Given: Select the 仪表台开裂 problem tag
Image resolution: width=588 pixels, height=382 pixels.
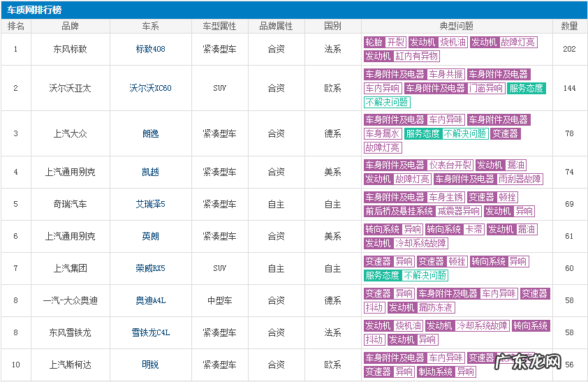Looking at the screenshot, I should (450, 166).
